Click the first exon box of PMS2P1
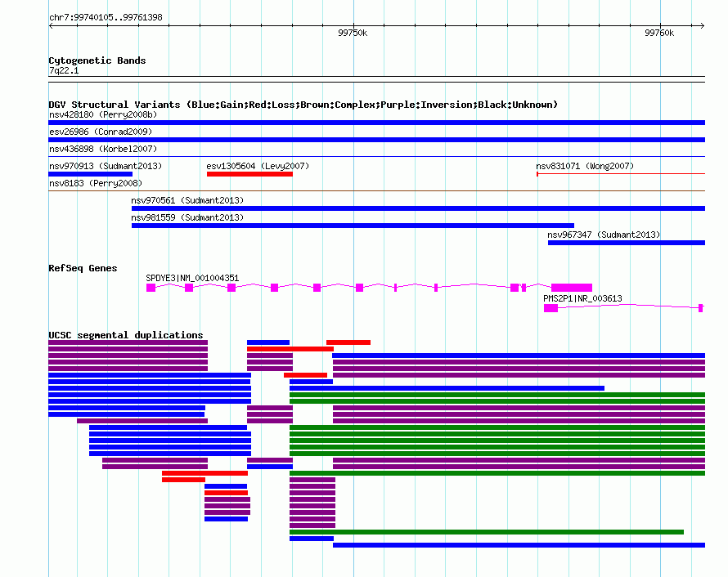 pyautogui.click(x=550, y=308)
